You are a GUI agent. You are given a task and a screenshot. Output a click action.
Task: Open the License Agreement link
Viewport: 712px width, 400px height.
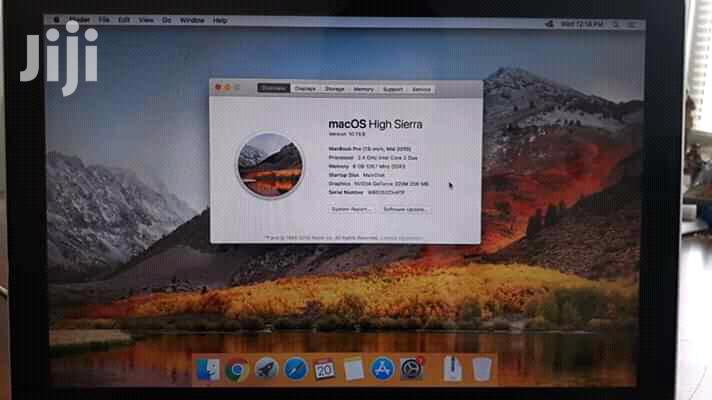click(401, 238)
